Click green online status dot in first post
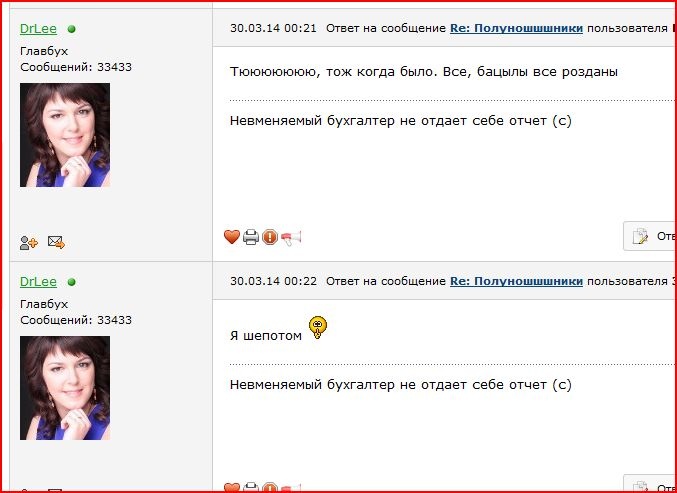 click(72, 29)
